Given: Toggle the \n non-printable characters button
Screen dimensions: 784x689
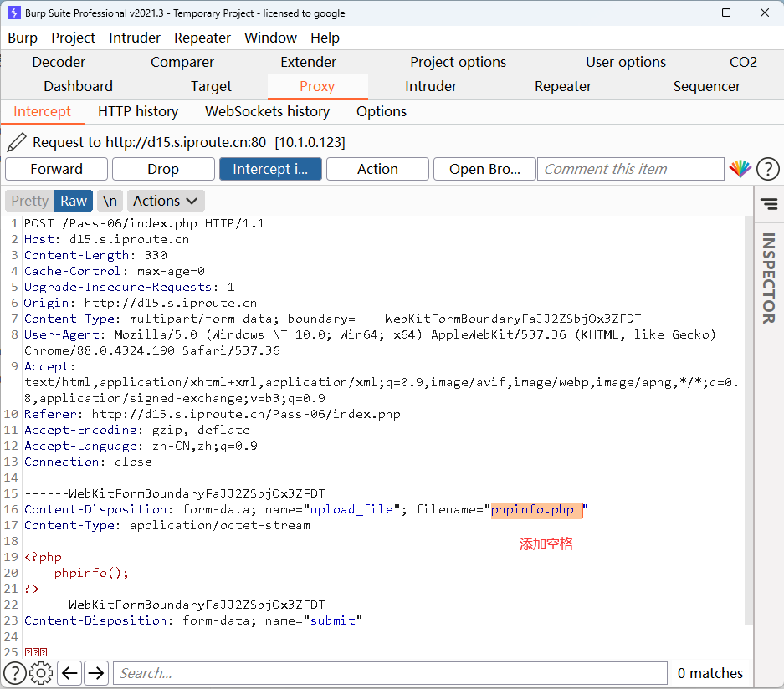Looking at the screenshot, I should pos(110,201).
